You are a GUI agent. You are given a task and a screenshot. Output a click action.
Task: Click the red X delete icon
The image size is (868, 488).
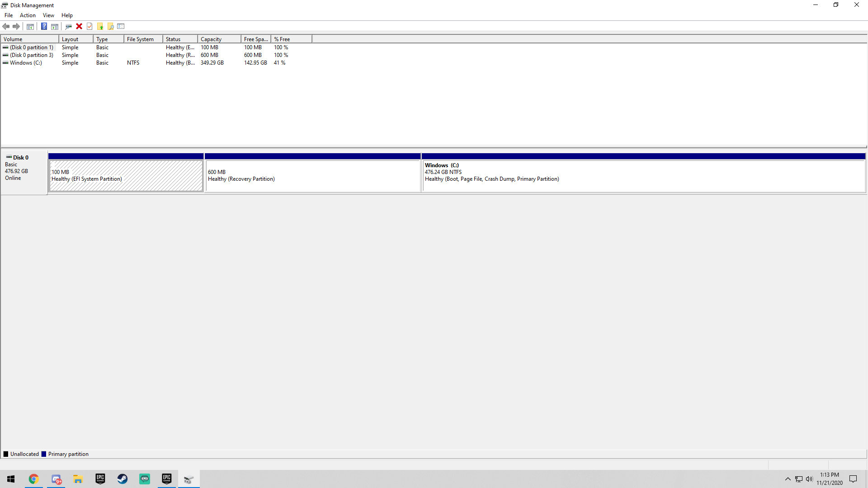click(79, 26)
